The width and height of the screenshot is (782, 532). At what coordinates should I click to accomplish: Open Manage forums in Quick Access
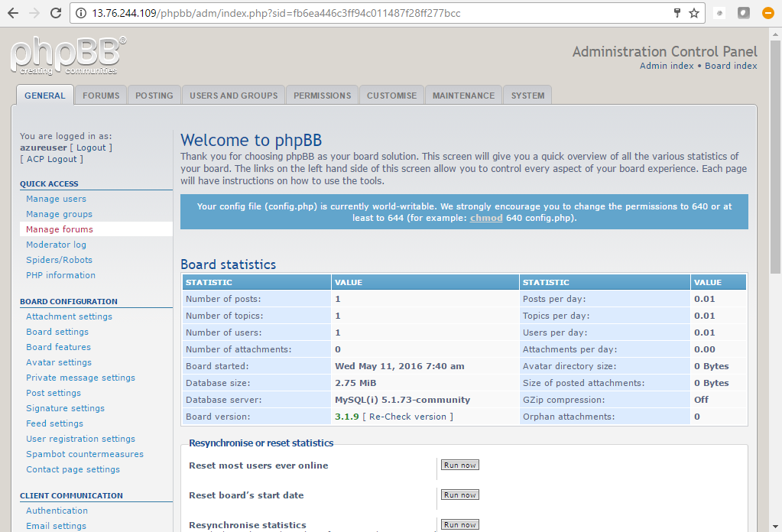60,229
